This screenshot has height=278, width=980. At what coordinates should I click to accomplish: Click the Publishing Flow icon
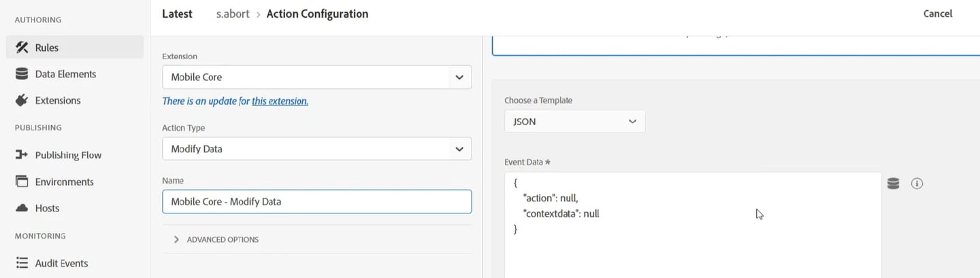click(22, 155)
